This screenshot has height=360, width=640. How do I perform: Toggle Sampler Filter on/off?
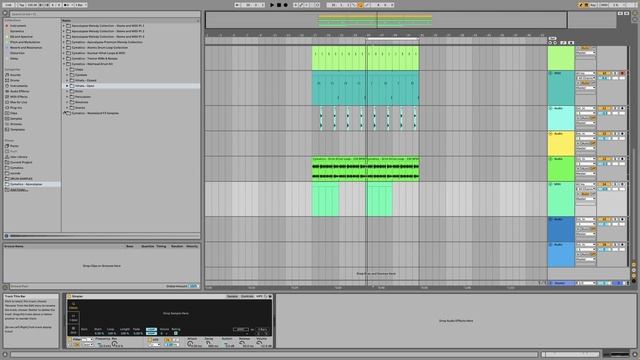[x=69, y=339]
